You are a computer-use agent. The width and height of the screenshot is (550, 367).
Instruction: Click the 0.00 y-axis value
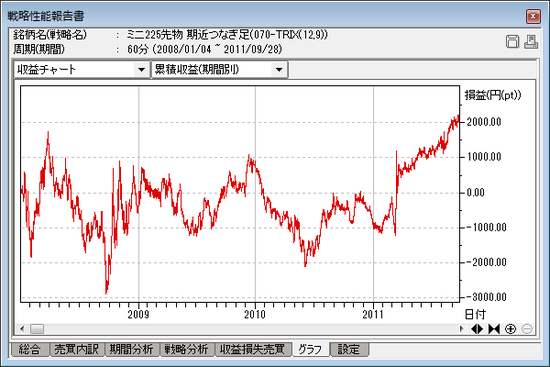(x=475, y=192)
